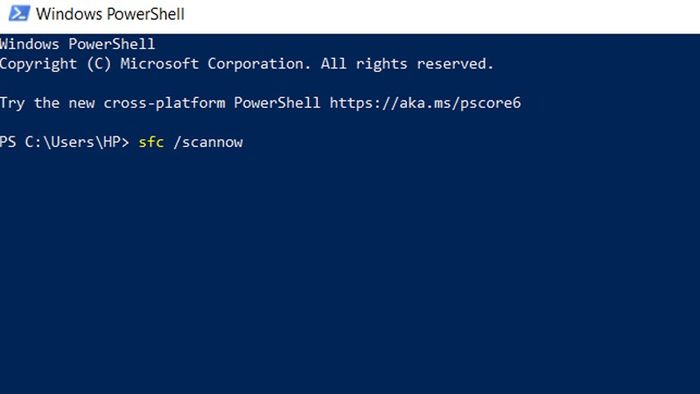Click the word Microsoft in console output
This screenshot has width=700, height=394.
click(x=159, y=64)
